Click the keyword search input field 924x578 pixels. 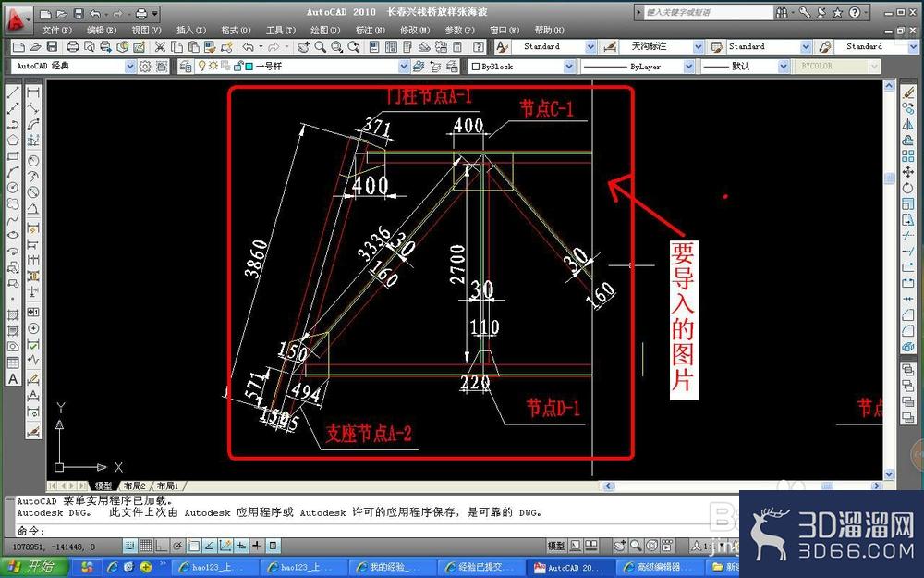[x=708, y=12]
